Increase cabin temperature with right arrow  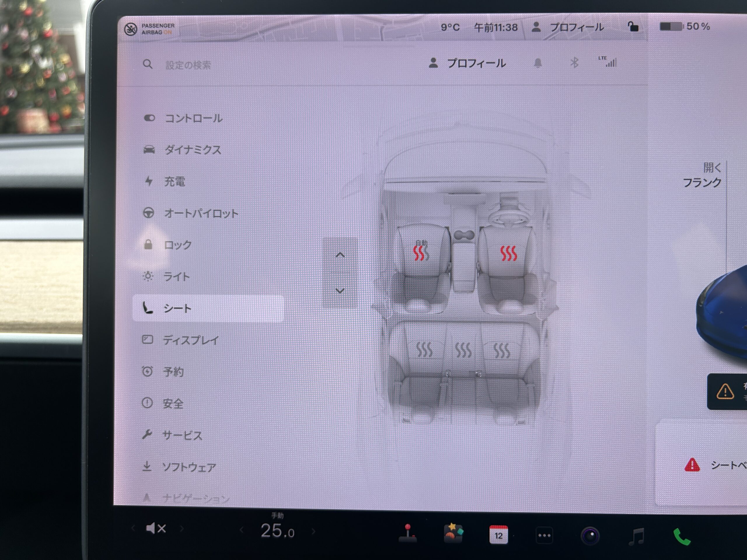tap(313, 531)
